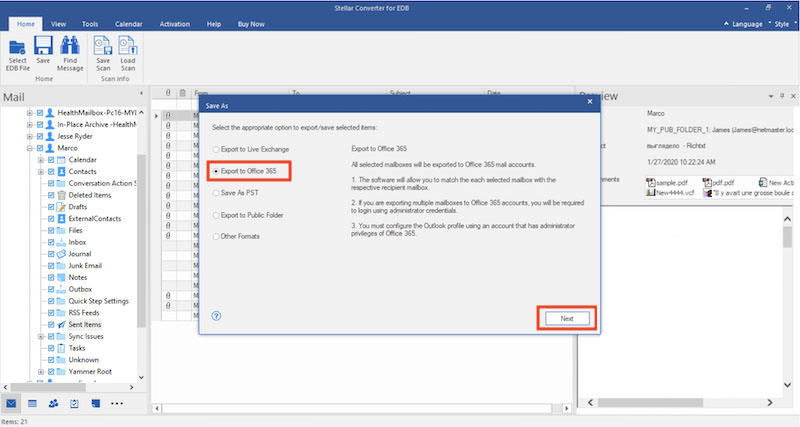
Task: Expand the HealthMailbox-Pc16 tree node
Action: (30, 113)
